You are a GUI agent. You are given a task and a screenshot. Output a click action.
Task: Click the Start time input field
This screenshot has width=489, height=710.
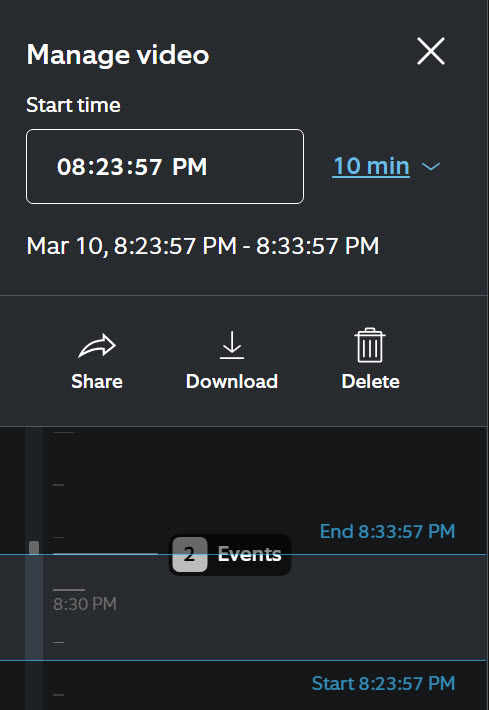click(165, 166)
